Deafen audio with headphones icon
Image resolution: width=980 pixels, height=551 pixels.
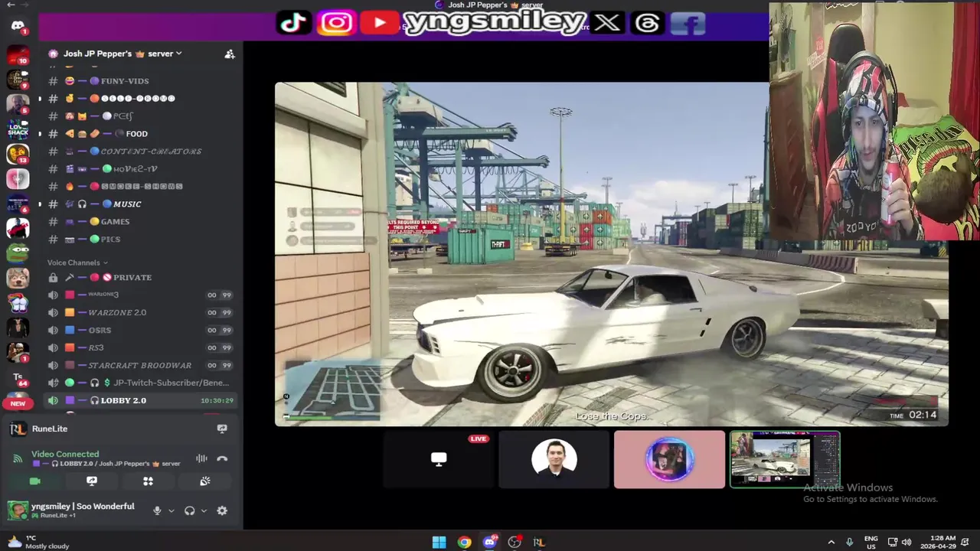[x=189, y=510]
